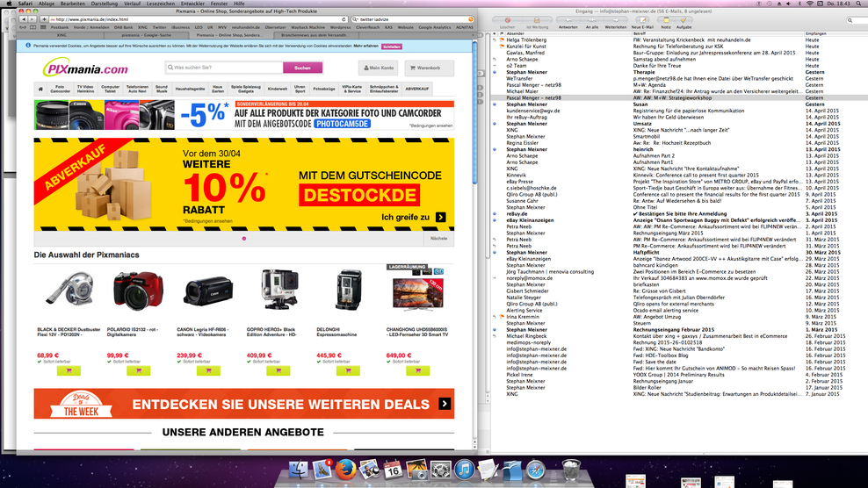Open iTunes from the Dock
The height and width of the screenshot is (488, 868).
[465, 470]
